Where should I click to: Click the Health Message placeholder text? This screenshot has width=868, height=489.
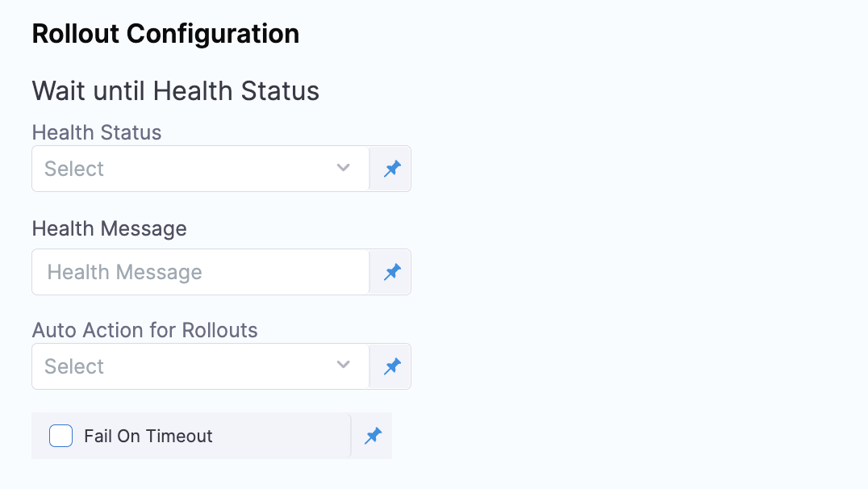124,272
